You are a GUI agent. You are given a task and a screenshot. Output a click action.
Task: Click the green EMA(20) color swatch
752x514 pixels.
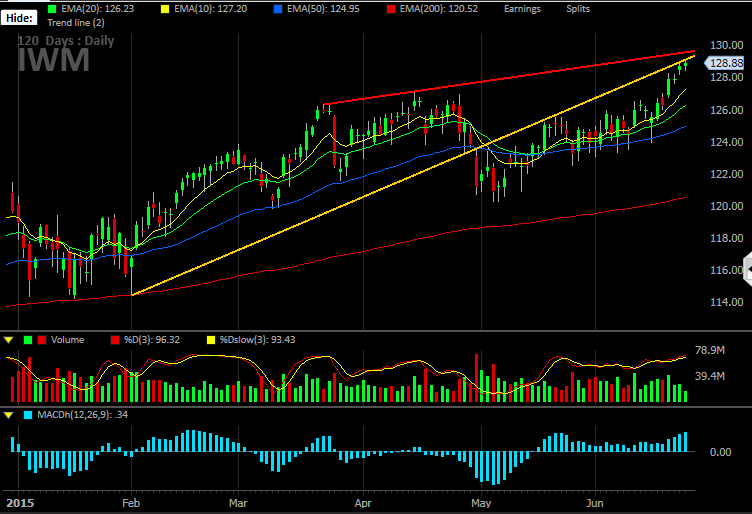[52, 9]
